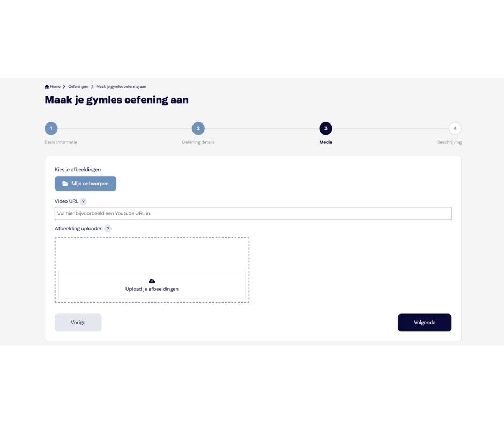Go to step 2 Oefening details circle

[198, 128]
